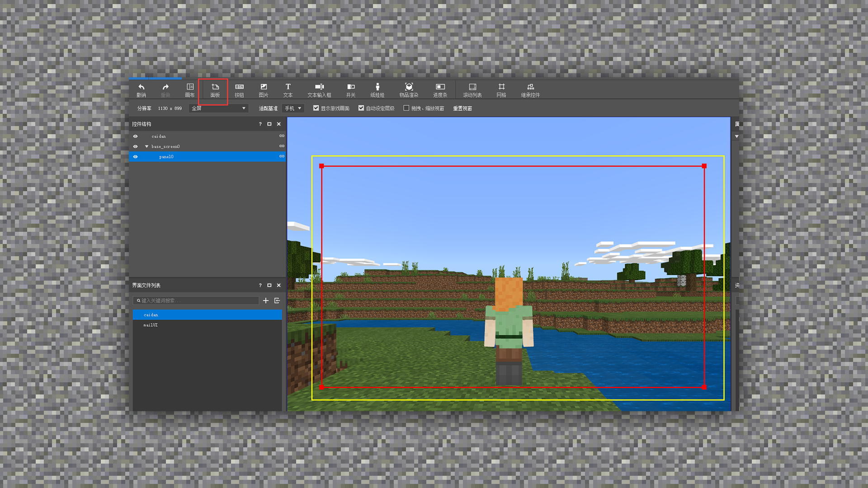This screenshot has width=868, height=488.
Task: Select panel0 in control structure
Action: point(208,157)
